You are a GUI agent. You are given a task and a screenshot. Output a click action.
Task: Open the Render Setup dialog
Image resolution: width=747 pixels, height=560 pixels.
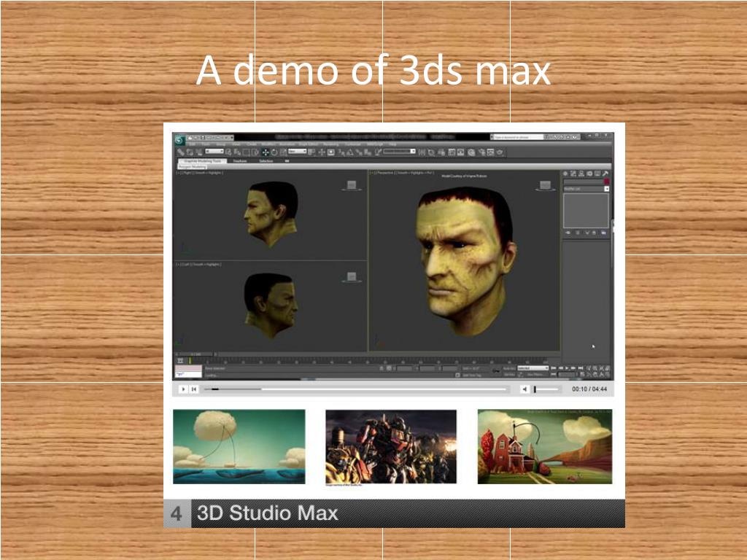coord(481,152)
